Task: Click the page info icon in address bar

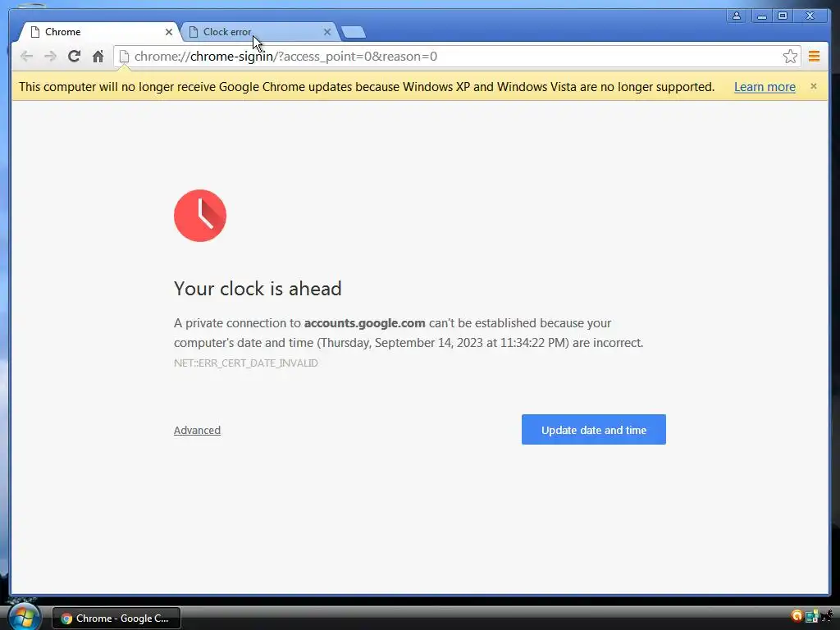Action: (125, 57)
